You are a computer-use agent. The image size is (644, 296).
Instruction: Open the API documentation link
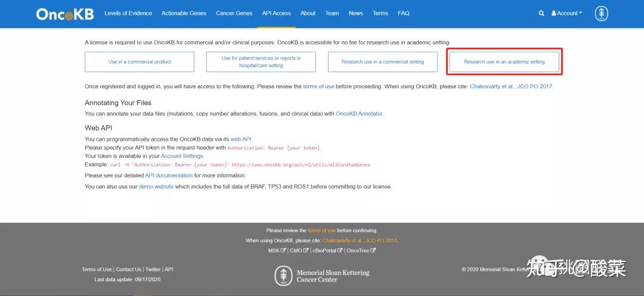pos(169,175)
